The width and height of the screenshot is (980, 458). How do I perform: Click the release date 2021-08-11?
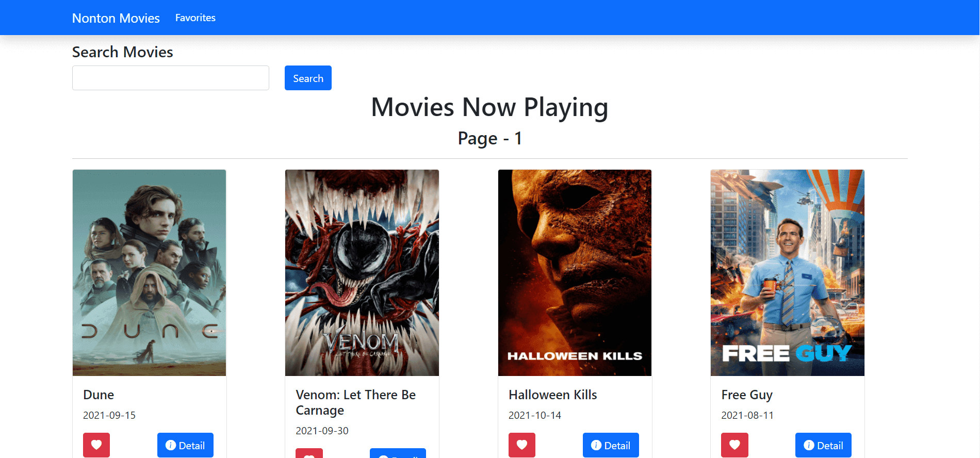click(747, 415)
